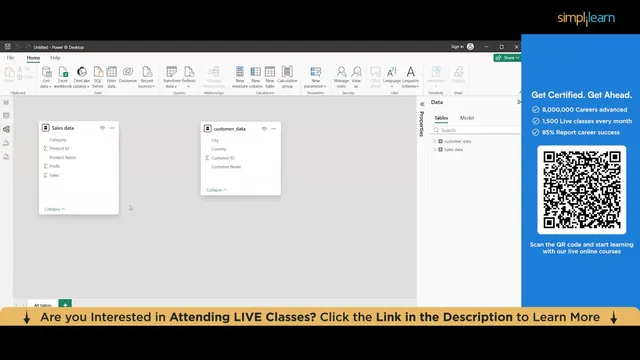Undo last action in title bar
The width and height of the screenshot is (640, 360).
(18, 47)
